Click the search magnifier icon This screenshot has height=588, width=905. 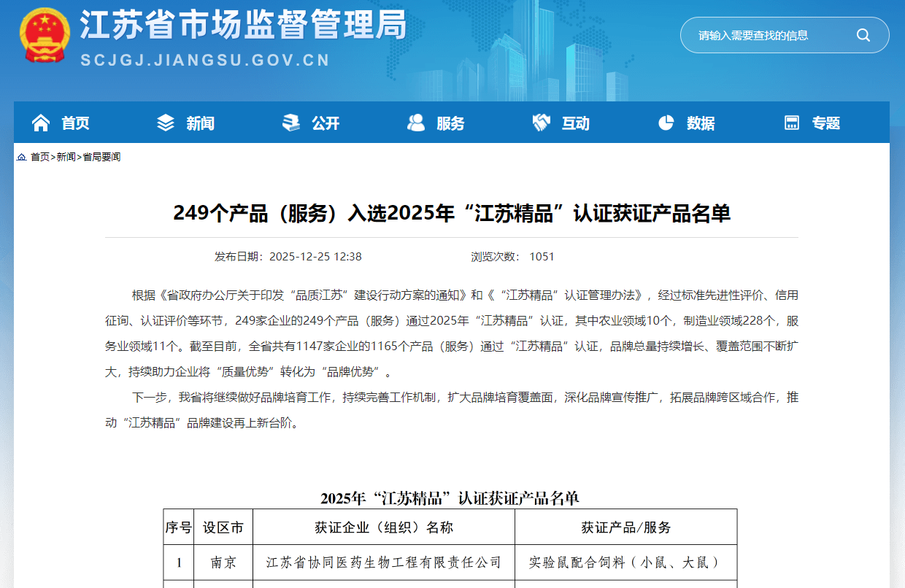pos(863,35)
